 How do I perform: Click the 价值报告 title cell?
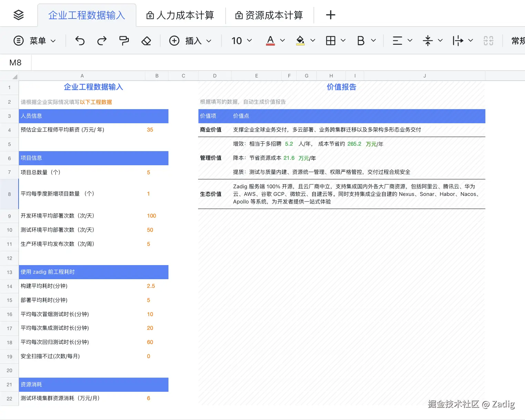click(x=341, y=87)
